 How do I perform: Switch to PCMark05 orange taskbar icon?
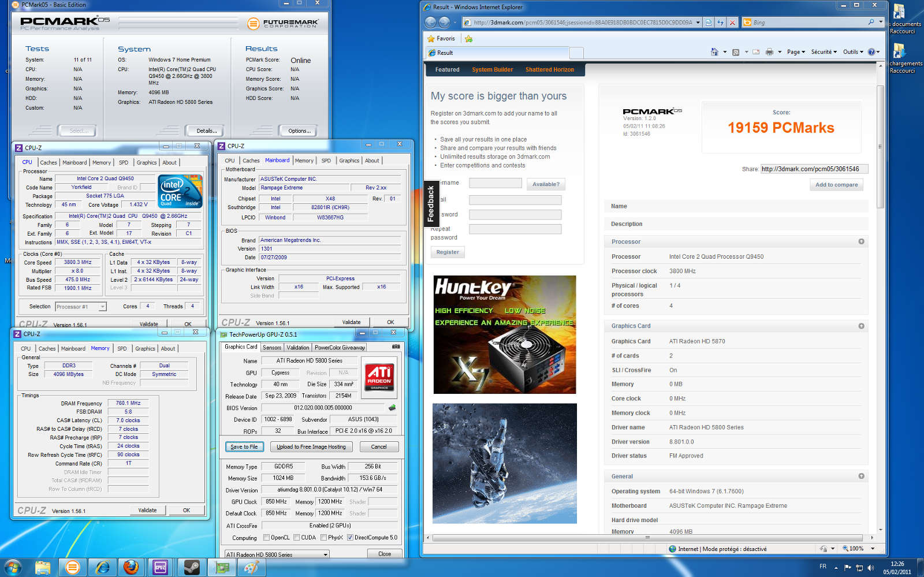coord(72,567)
